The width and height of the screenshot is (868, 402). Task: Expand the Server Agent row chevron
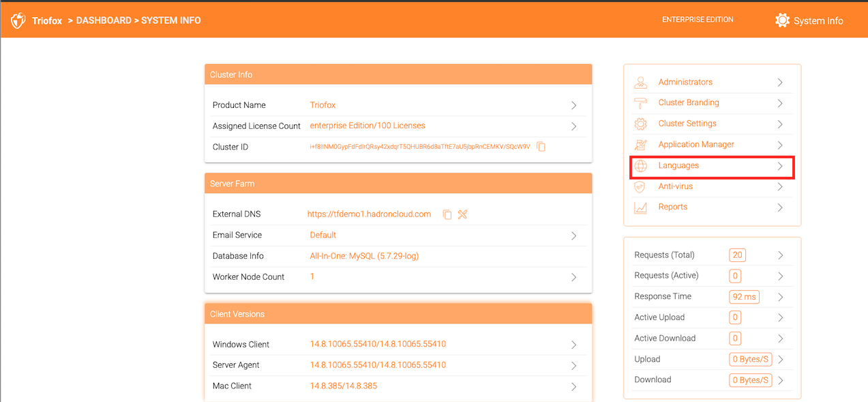click(x=574, y=366)
